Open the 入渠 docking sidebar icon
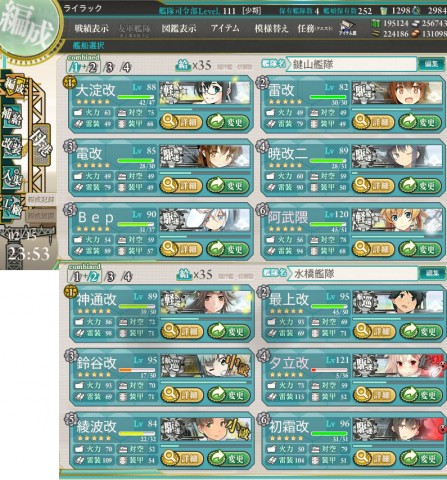The height and width of the screenshot is (480, 447). 12,177
